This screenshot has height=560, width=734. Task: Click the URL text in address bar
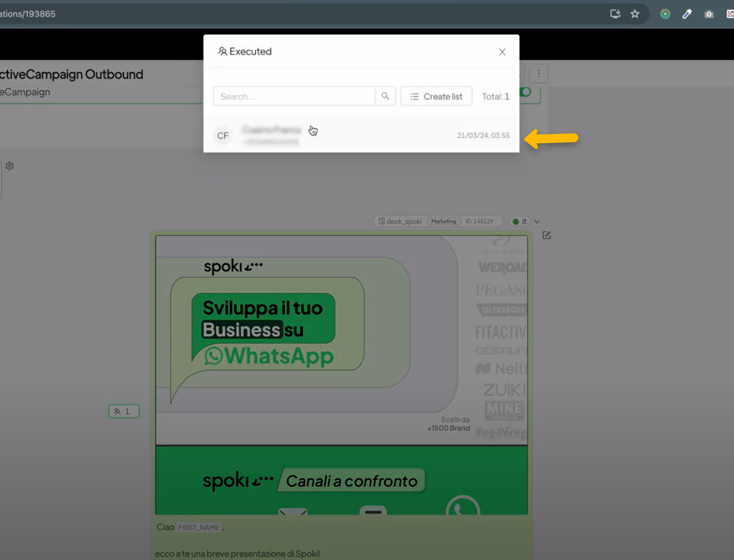pos(28,14)
